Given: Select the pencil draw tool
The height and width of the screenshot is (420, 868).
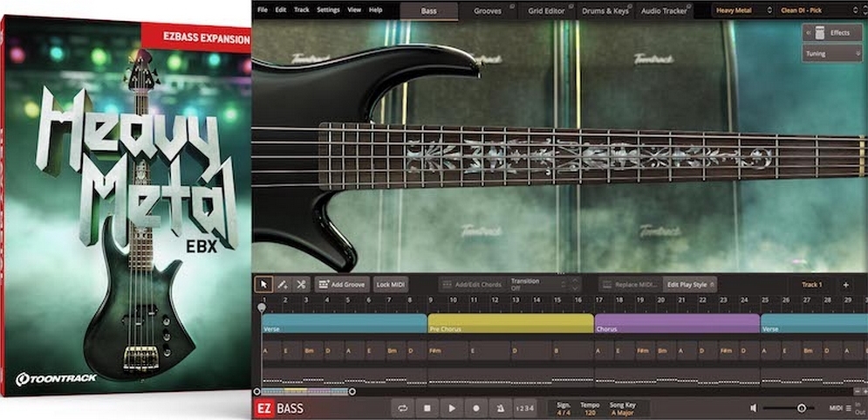Looking at the screenshot, I should 283,285.
